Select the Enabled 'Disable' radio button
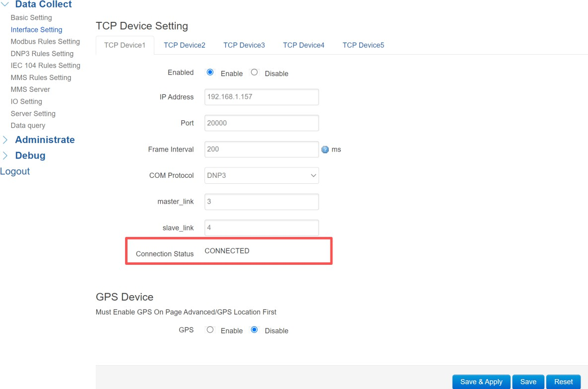 254,73
